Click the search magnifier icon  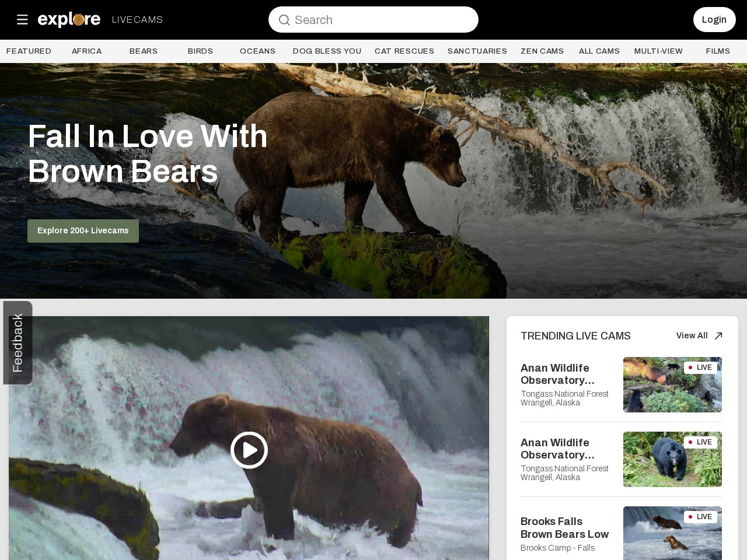[x=284, y=20]
